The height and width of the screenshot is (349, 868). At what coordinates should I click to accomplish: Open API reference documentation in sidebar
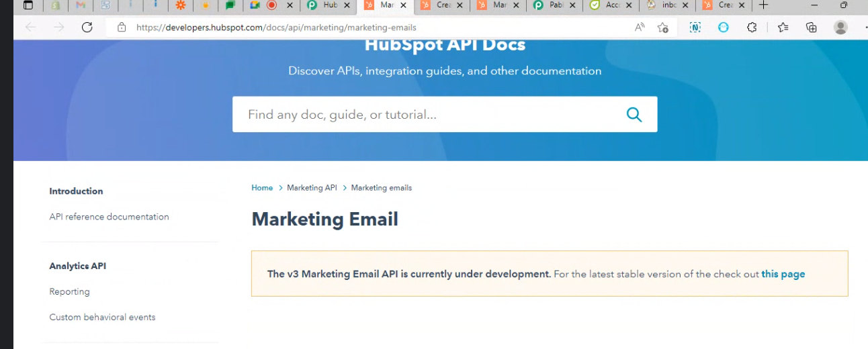point(109,217)
